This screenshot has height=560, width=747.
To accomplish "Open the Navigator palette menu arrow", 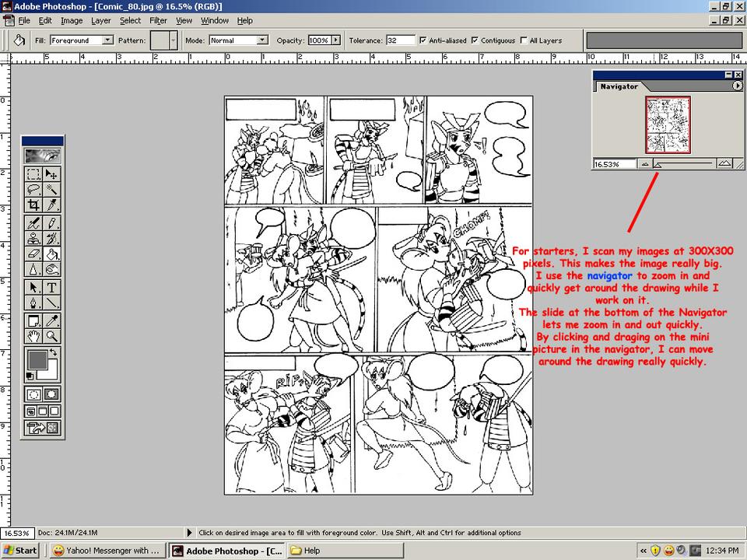I will (737, 86).
